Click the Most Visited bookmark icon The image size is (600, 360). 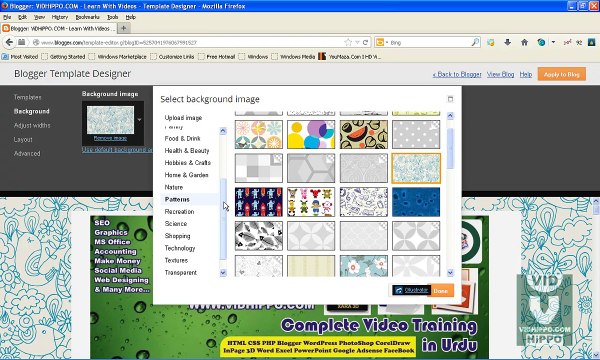click(5, 57)
